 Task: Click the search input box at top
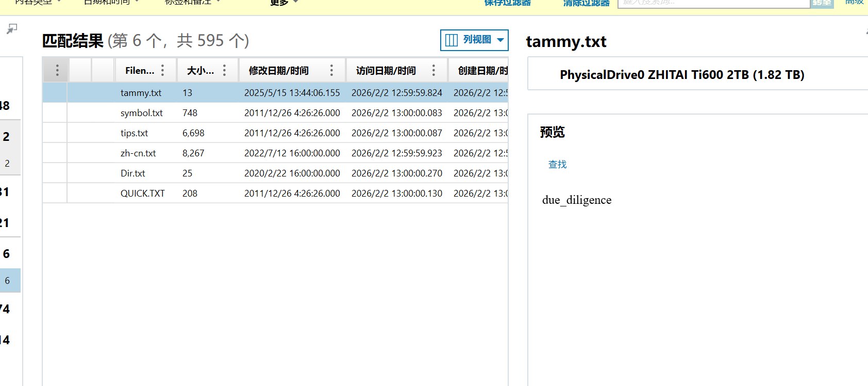pos(714,3)
